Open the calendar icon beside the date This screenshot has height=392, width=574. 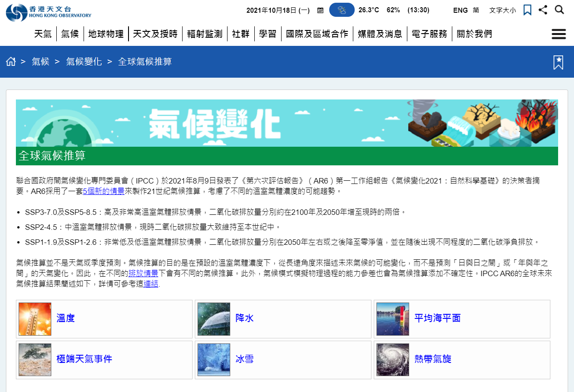coord(320,10)
